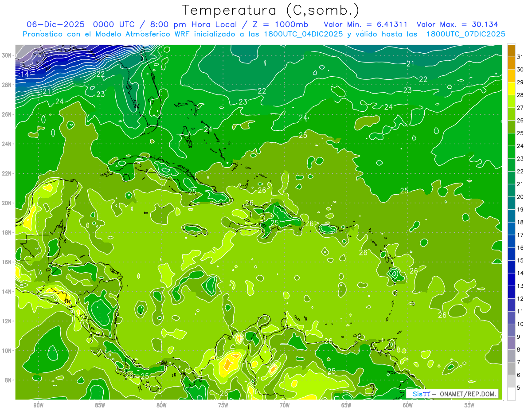Click the legend scale value "17"
Image resolution: width=532 pixels, height=411 pixels.
(x=520, y=235)
